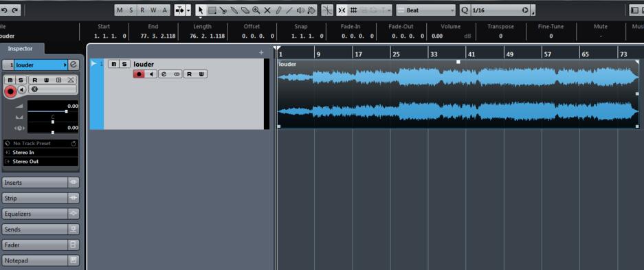Toggle Inspector Record Enable red button
Screen dimensions: 644x270
(11, 91)
